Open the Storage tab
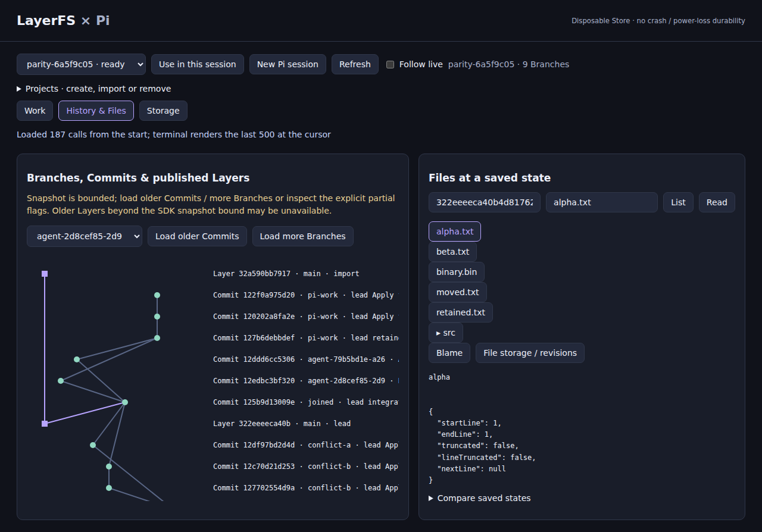 click(x=163, y=111)
